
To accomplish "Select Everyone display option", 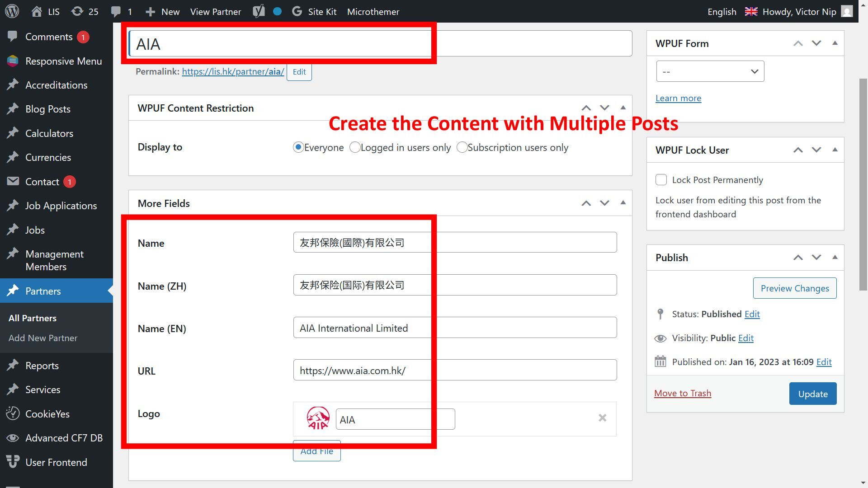I will coord(298,147).
